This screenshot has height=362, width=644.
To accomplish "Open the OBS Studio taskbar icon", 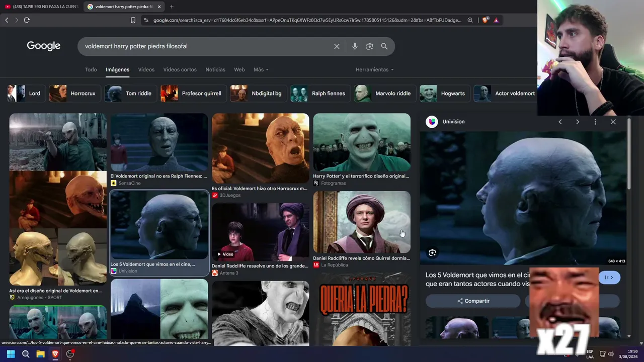I will tap(70, 354).
